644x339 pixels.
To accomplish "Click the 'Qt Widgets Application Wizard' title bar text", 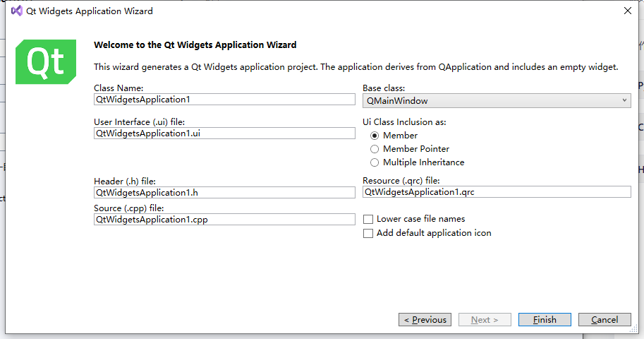I will 90,11.
